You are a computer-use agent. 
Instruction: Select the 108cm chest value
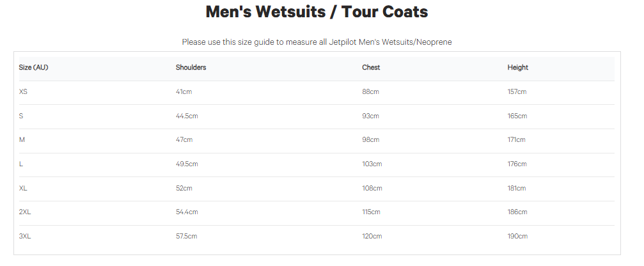(x=372, y=189)
